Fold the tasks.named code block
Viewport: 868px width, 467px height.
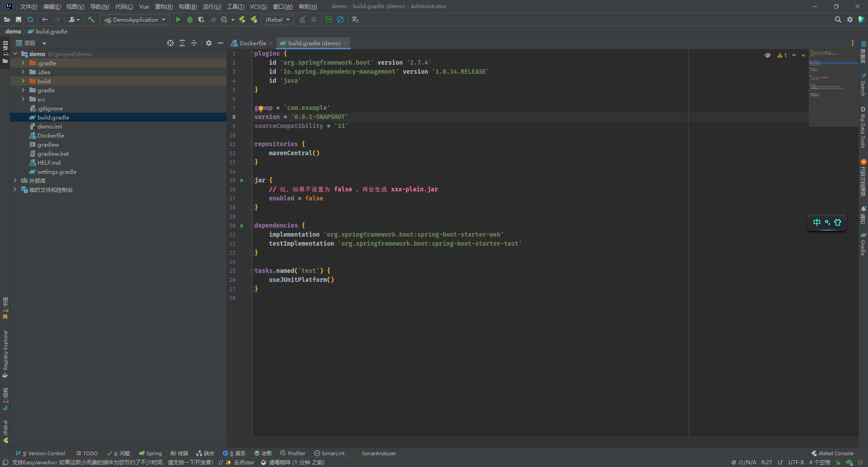point(252,271)
